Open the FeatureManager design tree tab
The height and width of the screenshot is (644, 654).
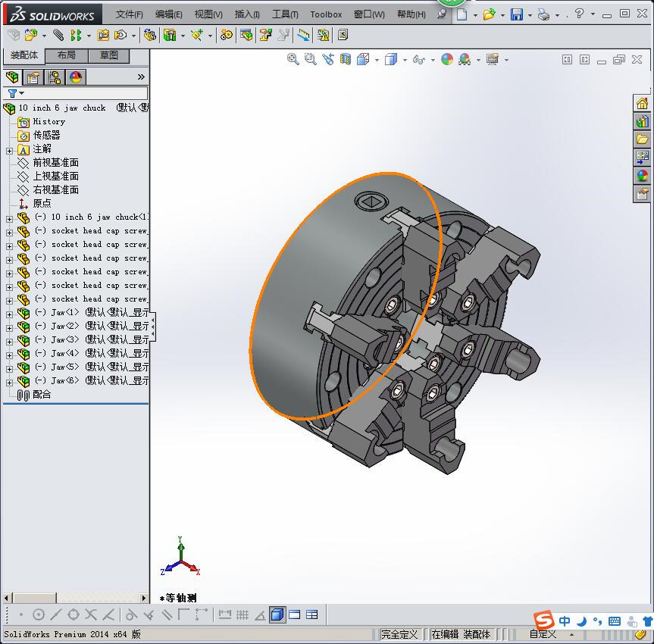click(x=12, y=77)
